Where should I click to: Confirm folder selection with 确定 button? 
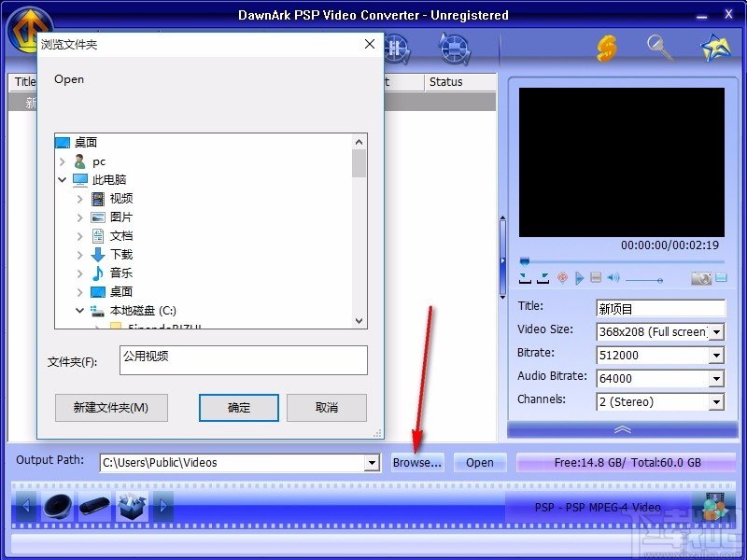pos(238,408)
